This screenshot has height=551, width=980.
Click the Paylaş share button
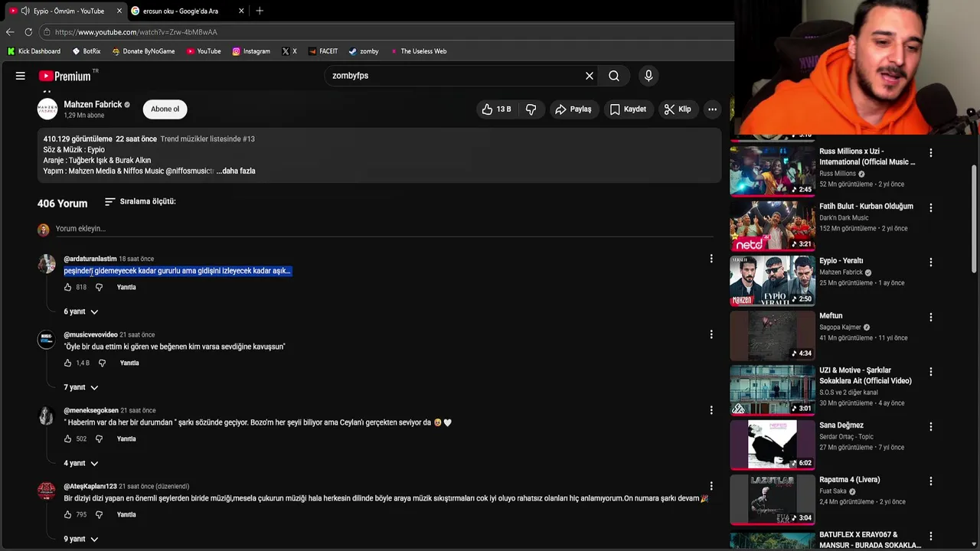(x=573, y=109)
